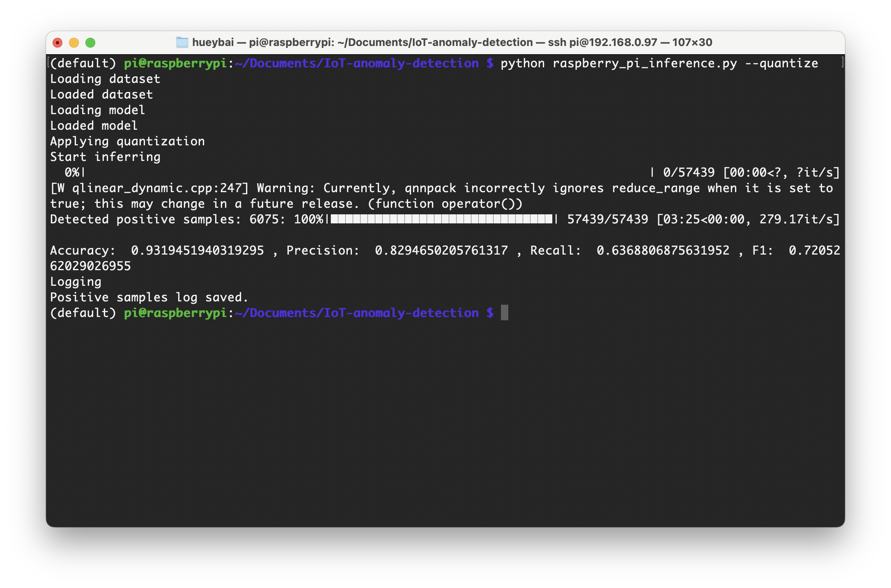Click the completed inference progress bar
This screenshot has width=891, height=588.
(441, 219)
